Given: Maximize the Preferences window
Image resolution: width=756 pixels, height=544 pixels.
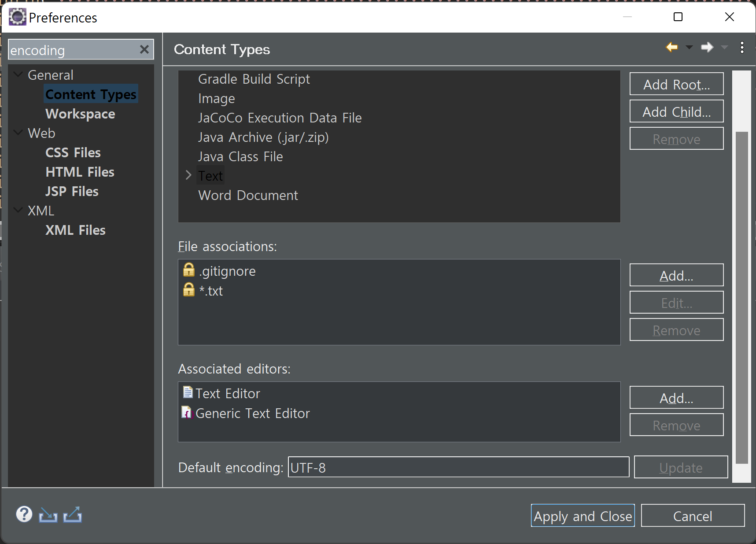Looking at the screenshot, I should point(678,17).
